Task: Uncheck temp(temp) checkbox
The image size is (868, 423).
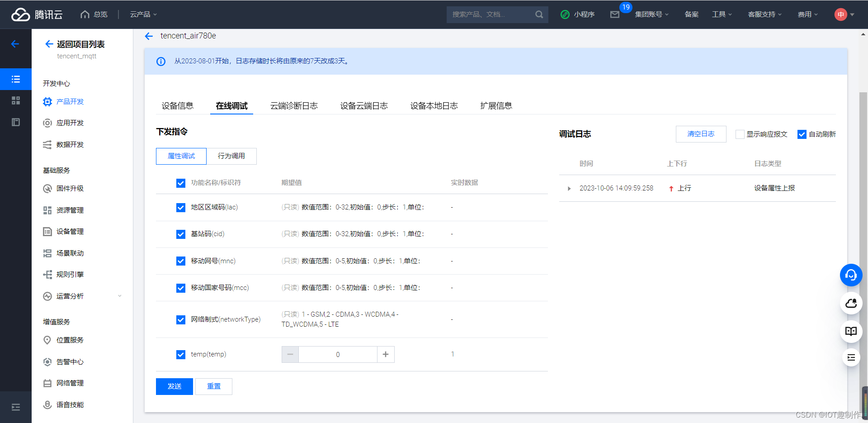Action: coord(181,355)
